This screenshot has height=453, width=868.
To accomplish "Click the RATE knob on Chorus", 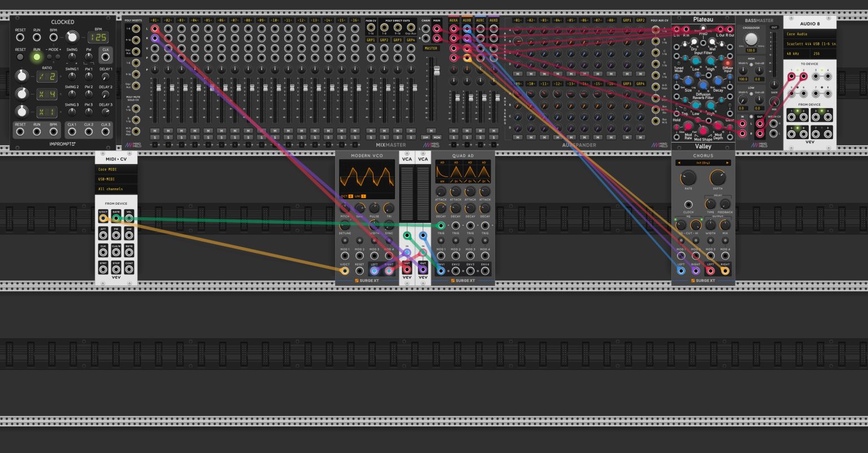I will 688,178.
